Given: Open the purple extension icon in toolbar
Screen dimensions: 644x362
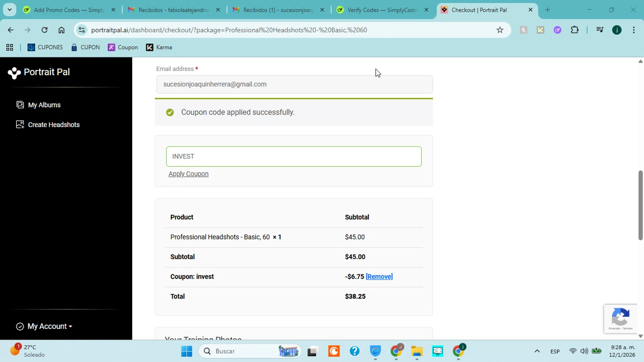Looking at the screenshot, I should (557, 30).
